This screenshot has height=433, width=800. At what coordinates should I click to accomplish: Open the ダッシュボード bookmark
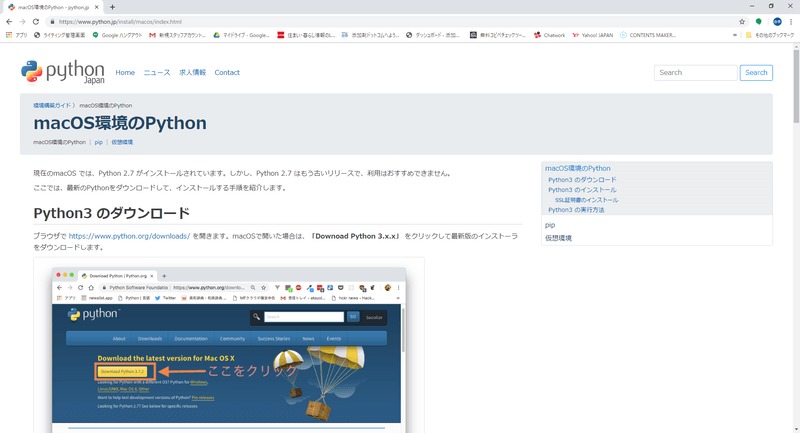[433, 35]
